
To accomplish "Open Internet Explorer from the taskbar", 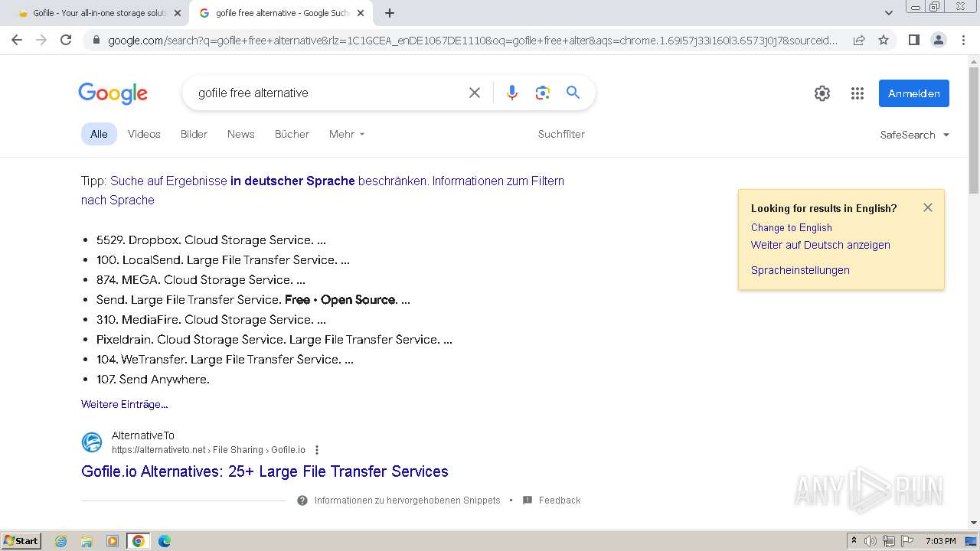I will point(61,541).
